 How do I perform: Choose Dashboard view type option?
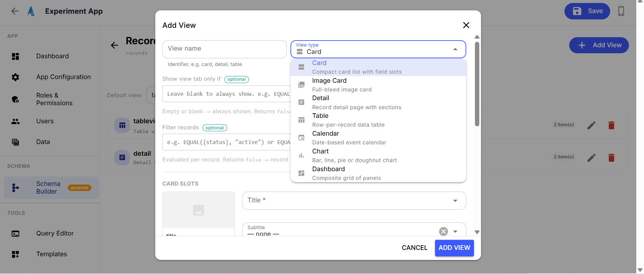[x=378, y=174]
